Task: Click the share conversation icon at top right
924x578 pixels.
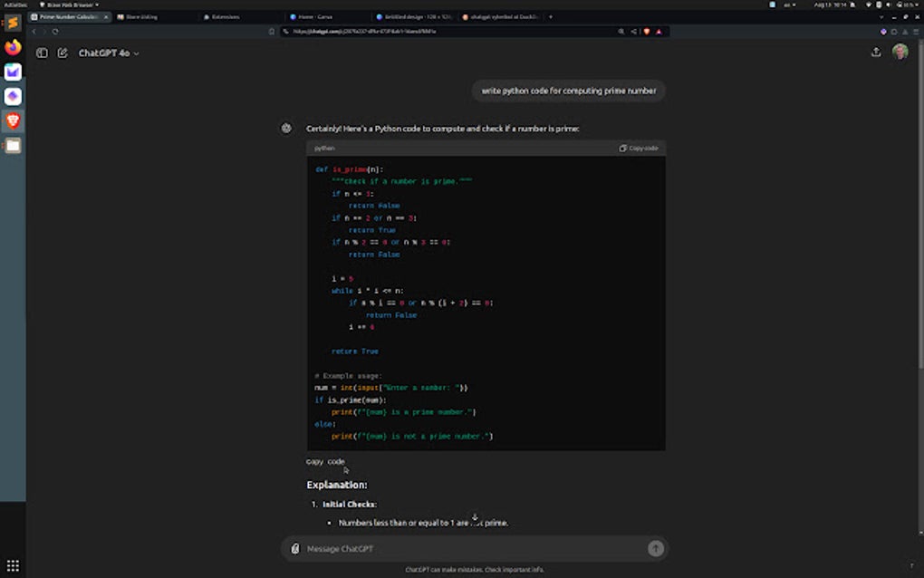Action: point(875,52)
